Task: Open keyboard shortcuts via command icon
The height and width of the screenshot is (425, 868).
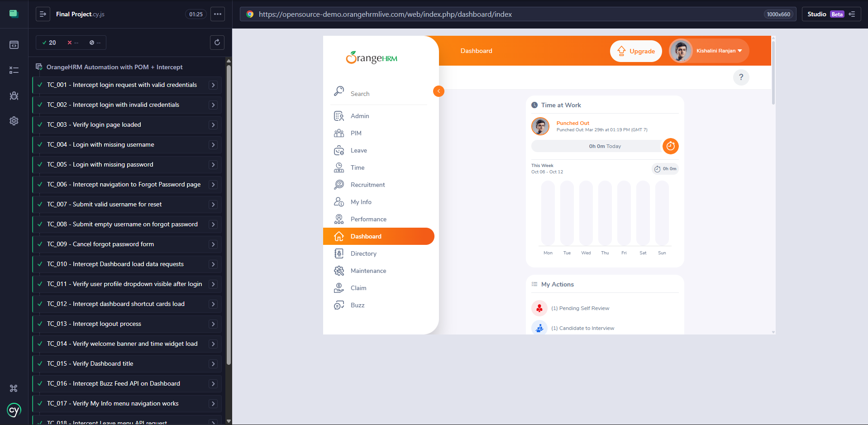Action: point(14,388)
